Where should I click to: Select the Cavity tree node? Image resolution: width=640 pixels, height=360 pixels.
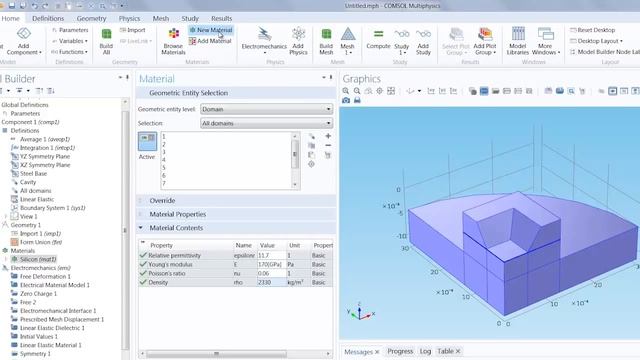[28, 182]
